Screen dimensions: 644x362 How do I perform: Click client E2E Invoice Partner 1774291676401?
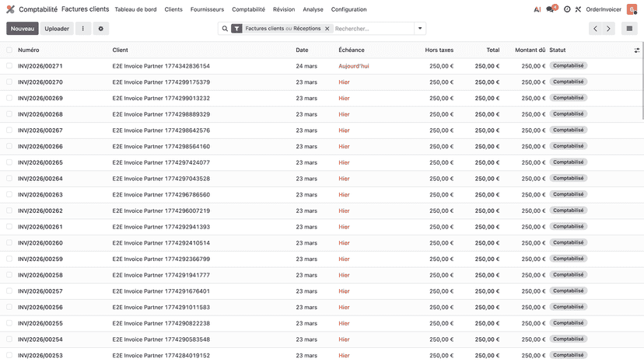(161, 291)
